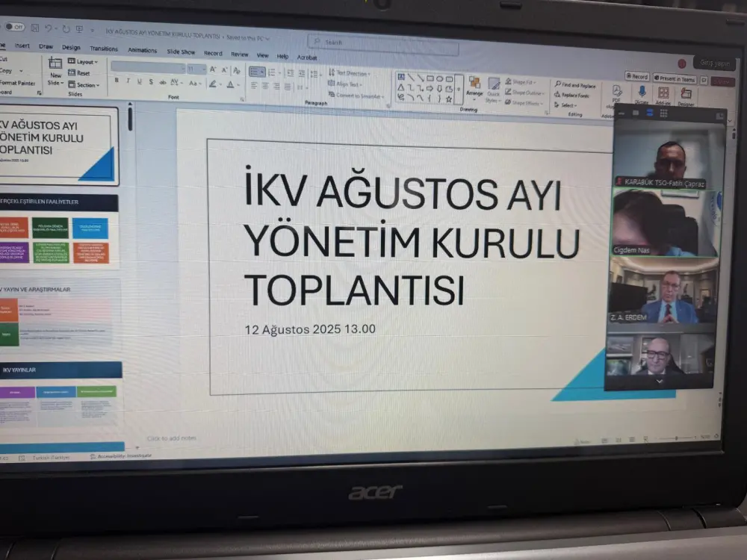Click the Reset slide button
Screen dimensions: 747x560
(79, 73)
